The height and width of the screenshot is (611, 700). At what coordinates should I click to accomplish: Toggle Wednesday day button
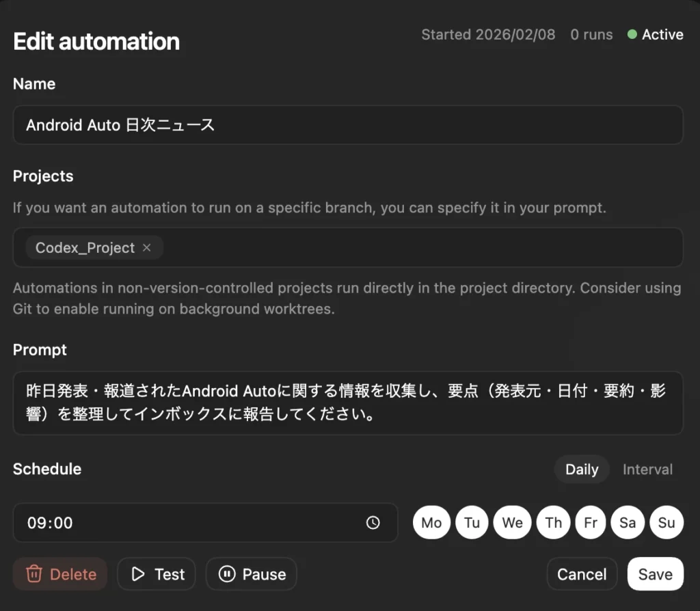(512, 523)
